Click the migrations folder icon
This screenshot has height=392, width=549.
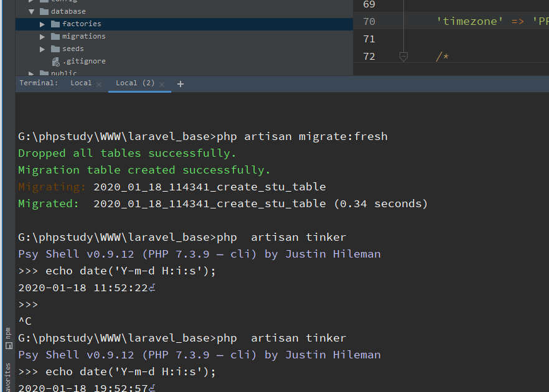point(55,36)
